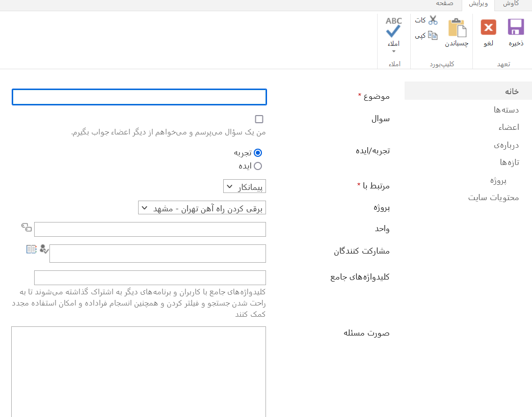Click check names icon for مشارکت کنندگان

click(44, 249)
